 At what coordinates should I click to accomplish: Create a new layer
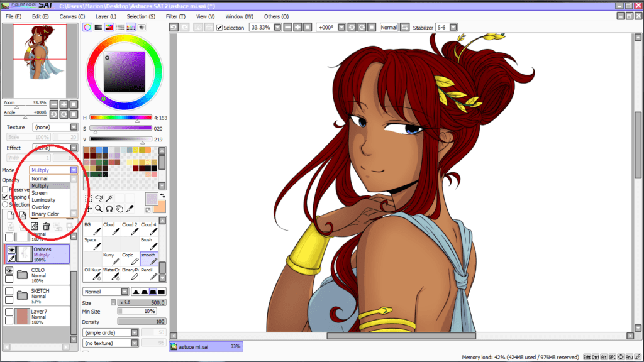[11, 215]
